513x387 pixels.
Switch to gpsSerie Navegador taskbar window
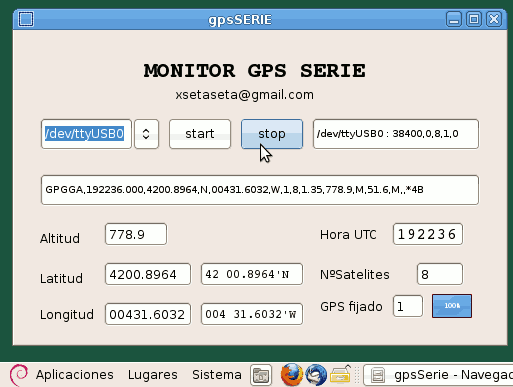pos(438,375)
